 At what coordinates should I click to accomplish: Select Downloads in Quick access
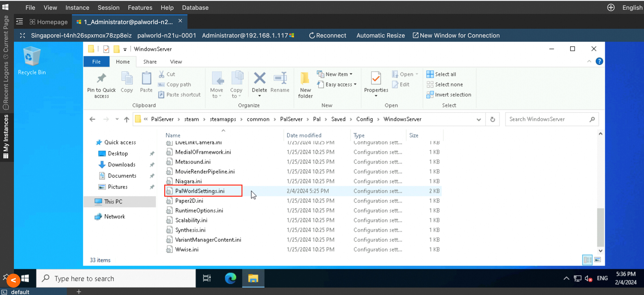[121, 164]
